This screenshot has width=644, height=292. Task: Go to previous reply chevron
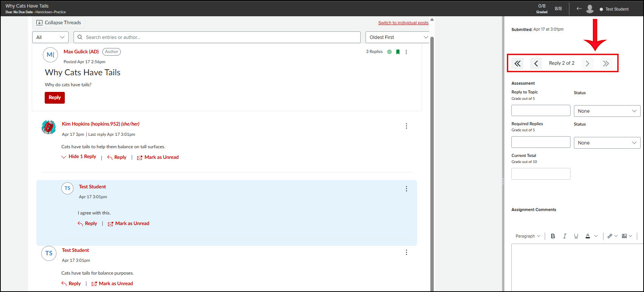(536, 64)
